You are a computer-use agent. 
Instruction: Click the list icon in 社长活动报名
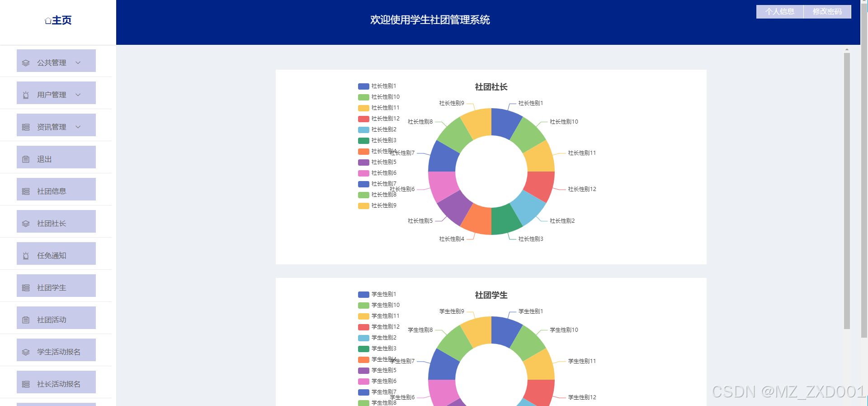26,384
